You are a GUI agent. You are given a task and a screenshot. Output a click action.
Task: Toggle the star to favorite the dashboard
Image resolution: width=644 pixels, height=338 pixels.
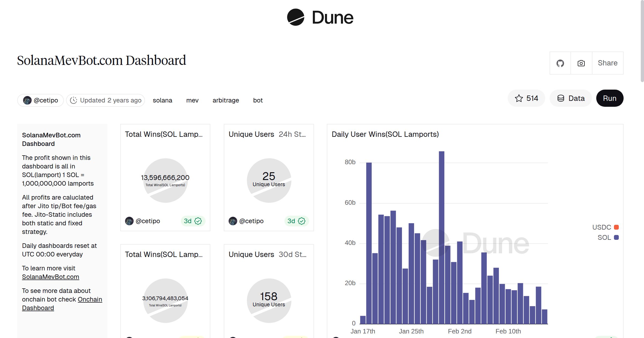pyautogui.click(x=518, y=98)
